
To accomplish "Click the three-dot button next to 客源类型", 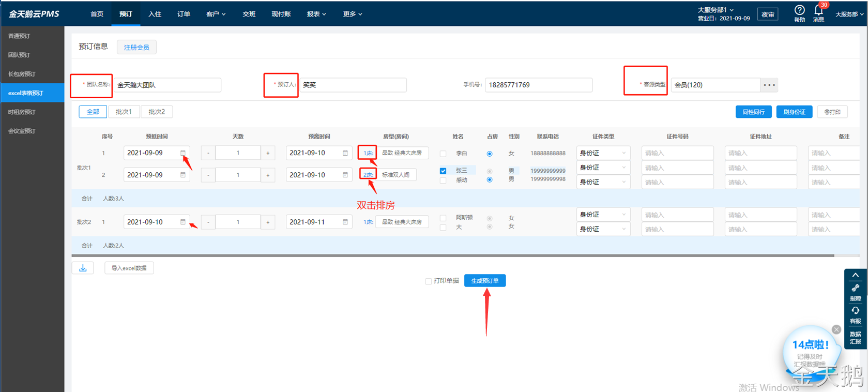I will tap(769, 85).
